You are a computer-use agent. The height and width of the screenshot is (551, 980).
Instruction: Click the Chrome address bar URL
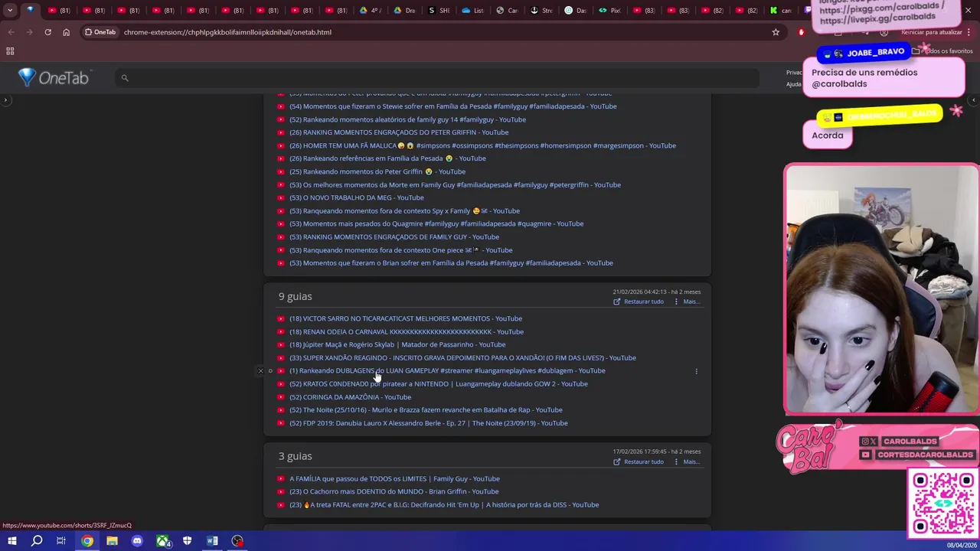(227, 32)
